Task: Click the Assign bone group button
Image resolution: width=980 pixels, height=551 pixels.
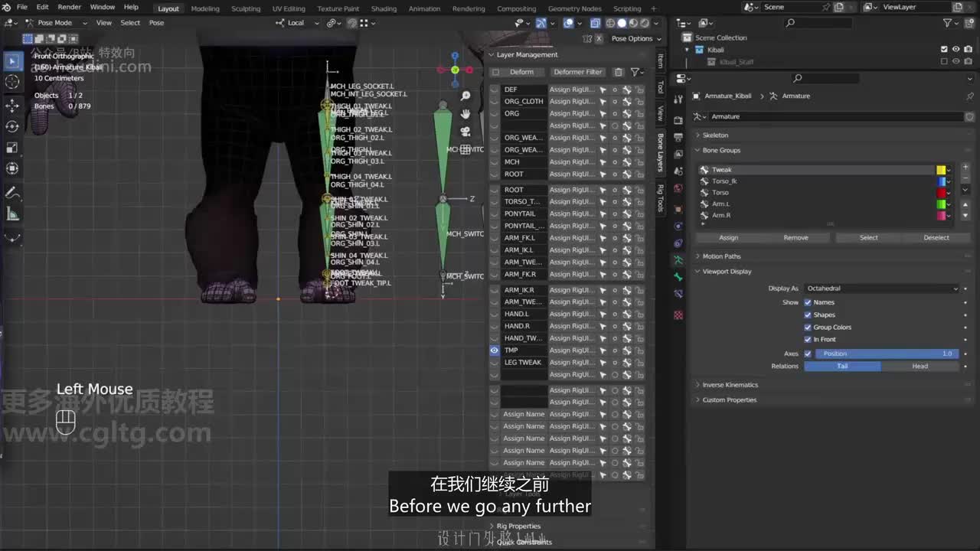Action: tap(729, 237)
